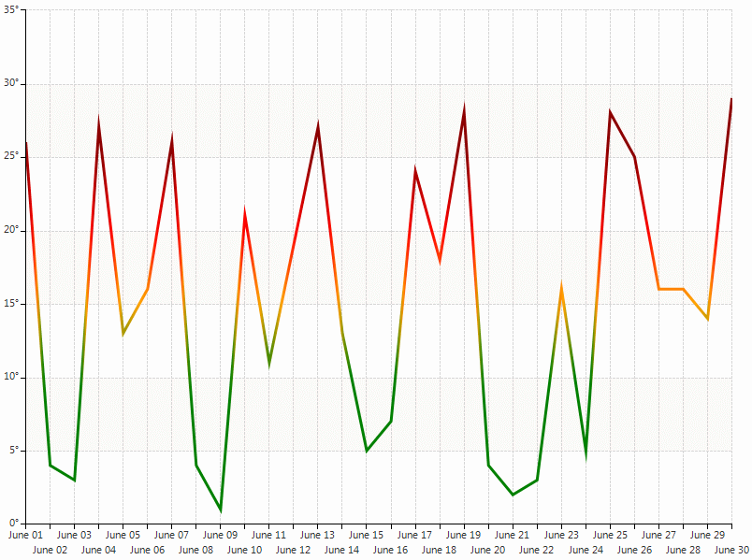Click the 5° y-axis label
Screen dimensions: 752x560
click(x=13, y=451)
